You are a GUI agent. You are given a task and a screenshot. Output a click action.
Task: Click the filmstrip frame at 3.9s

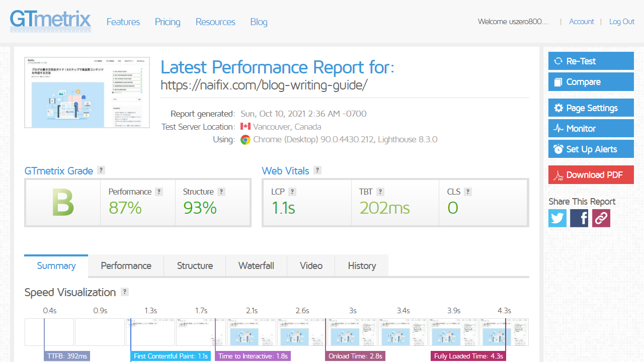[x=454, y=332]
